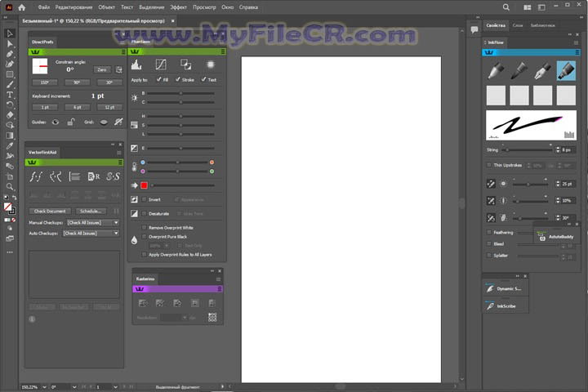Click the BR text icon in VectorFirstAid
This screenshot has width=588, height=392.
tap(94, 176)
